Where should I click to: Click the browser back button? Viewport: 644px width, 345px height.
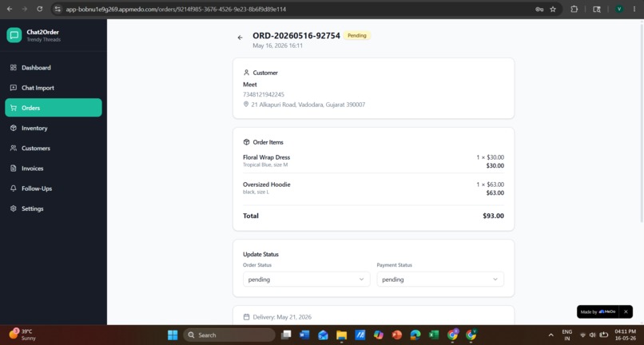point(10,9)
